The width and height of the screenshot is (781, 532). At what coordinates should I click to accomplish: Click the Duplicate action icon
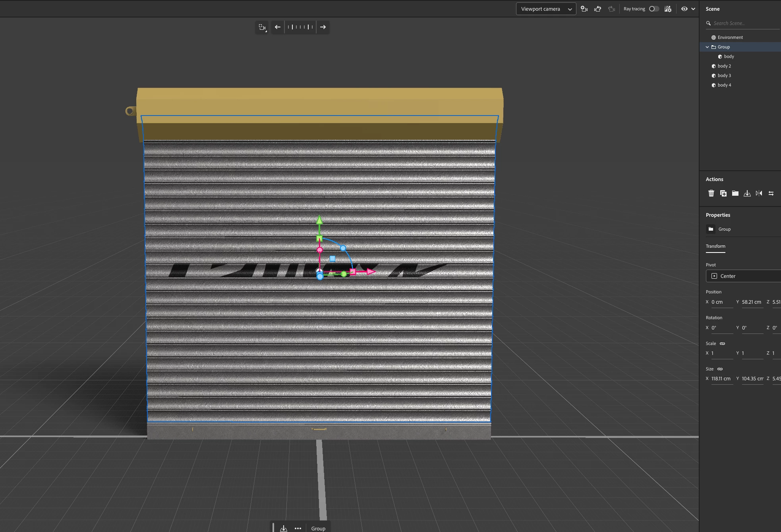click(x=723, y=193)
